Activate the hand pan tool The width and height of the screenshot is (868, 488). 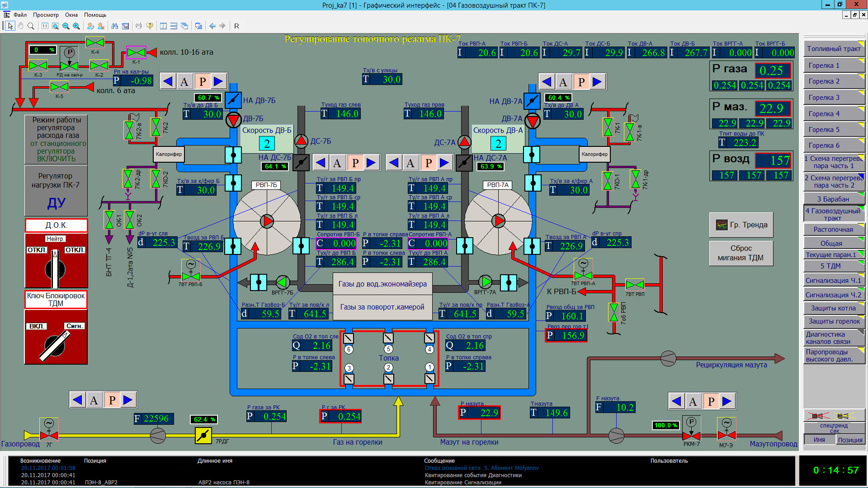(20, 26)
